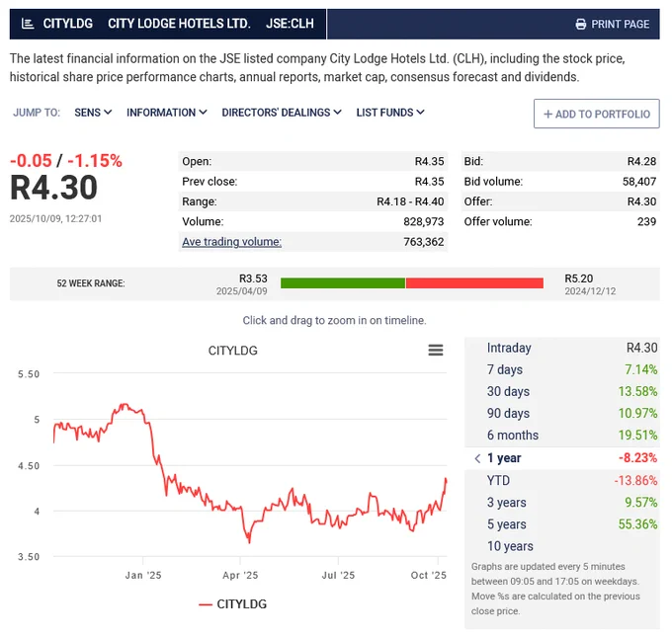This screenshot has height=638, width=672.
Task: Click the Apr '25 axis label
Action: tap(240, 575)
